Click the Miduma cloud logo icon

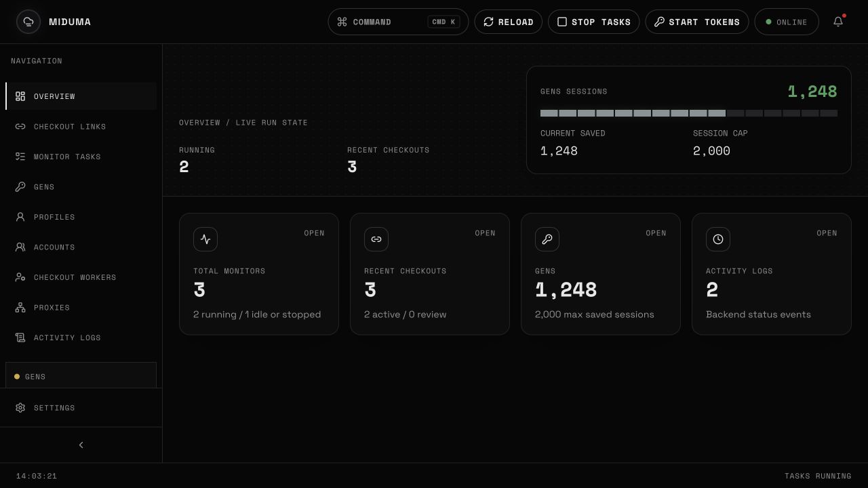click(28, 22)
